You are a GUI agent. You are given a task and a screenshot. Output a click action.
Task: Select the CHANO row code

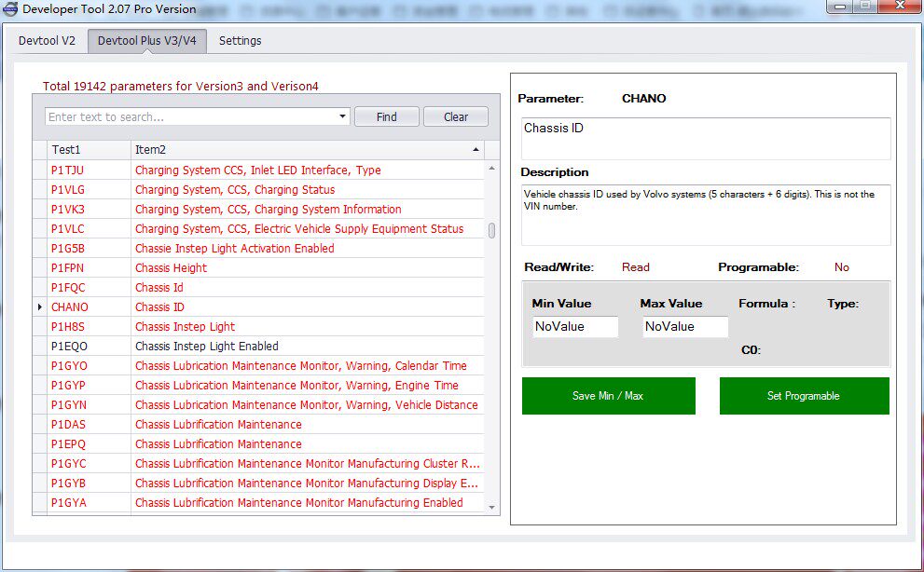click(x=70, y=306)
